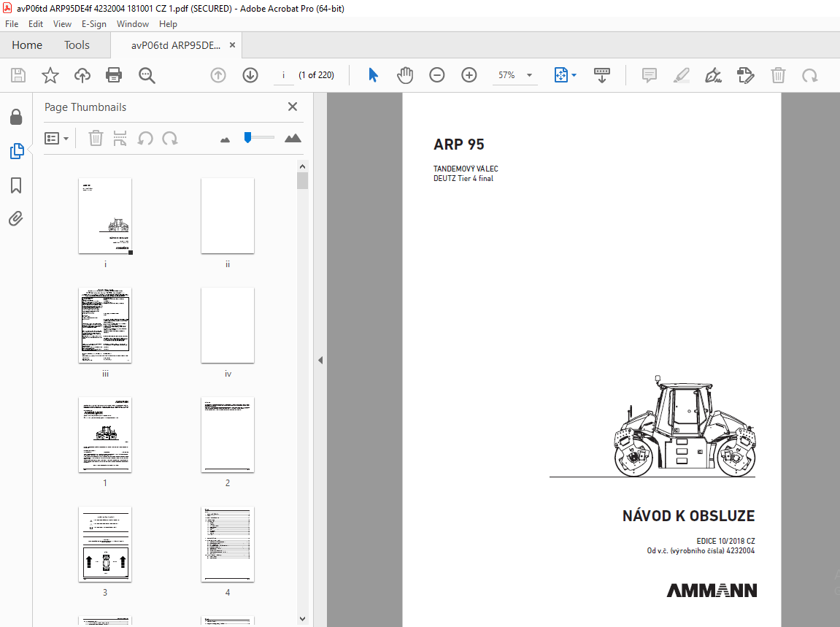Add file to starred favorites

50,75
